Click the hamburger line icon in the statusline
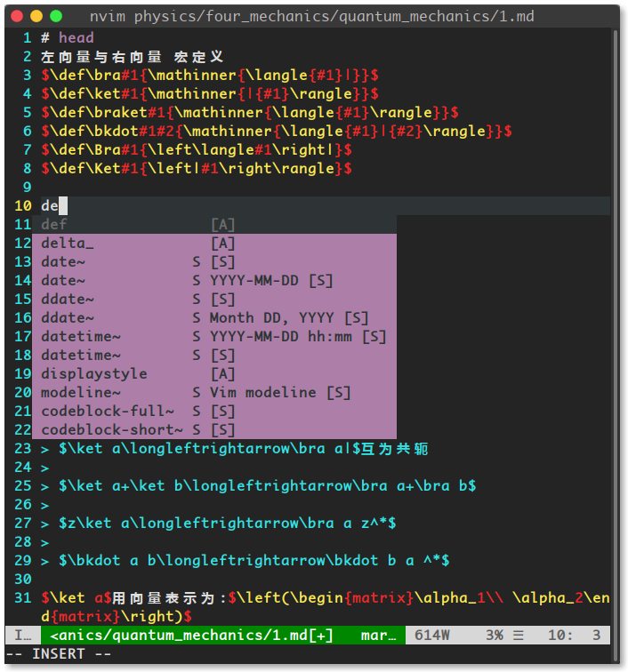This screenshot has height=672, width=628. click(519, 636)
